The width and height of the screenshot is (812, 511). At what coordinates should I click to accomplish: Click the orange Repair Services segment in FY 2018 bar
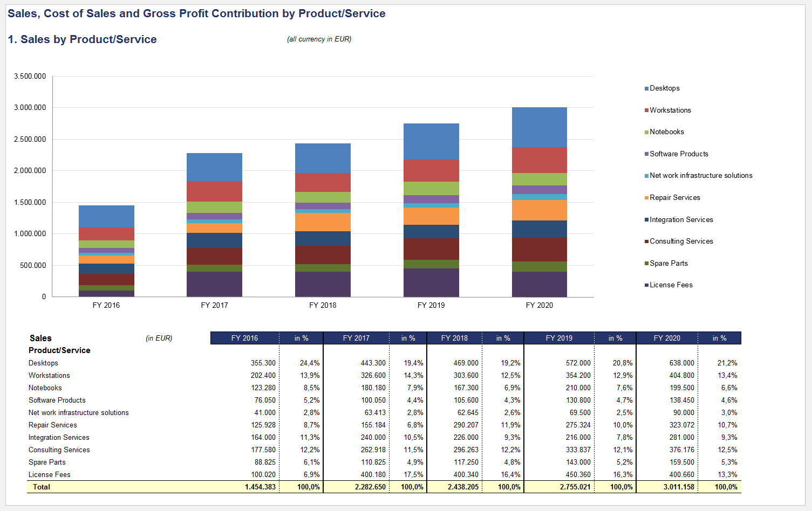(x=323, y=222)
